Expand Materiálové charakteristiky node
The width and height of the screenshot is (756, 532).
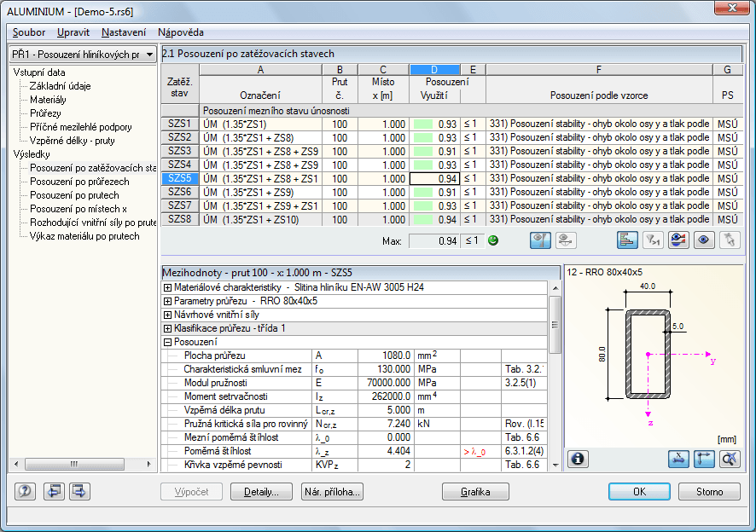click(x=167, y=287)
